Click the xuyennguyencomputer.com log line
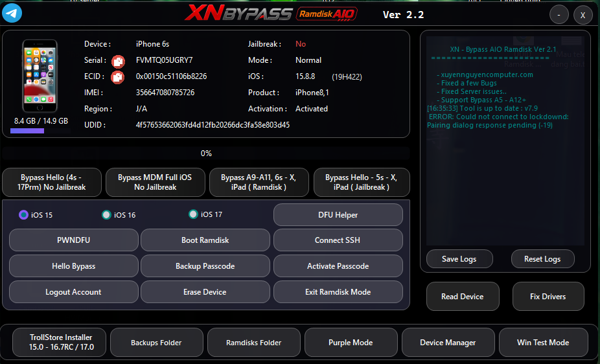This screenshot has width=600, height=364. (x=485, y=74)
